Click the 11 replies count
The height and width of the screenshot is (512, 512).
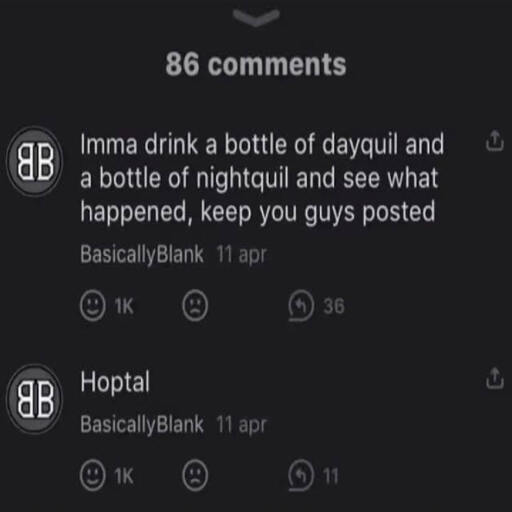point(331,476)
